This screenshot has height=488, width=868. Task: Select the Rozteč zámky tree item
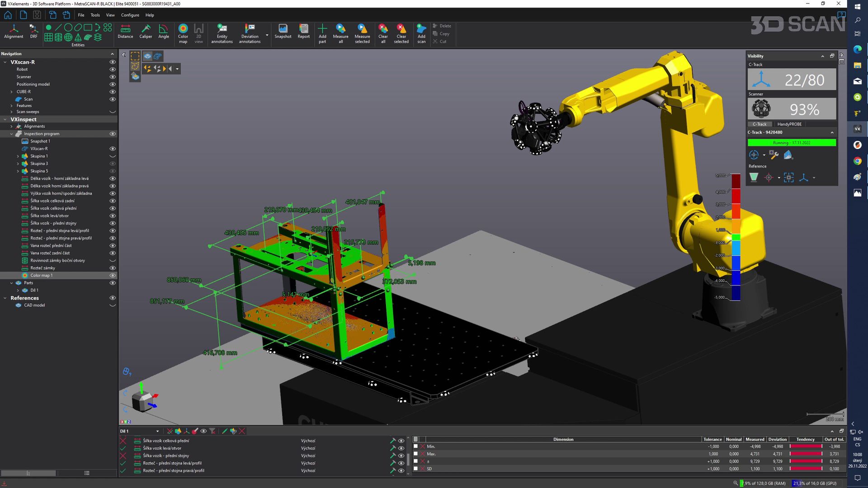point(42,268)
